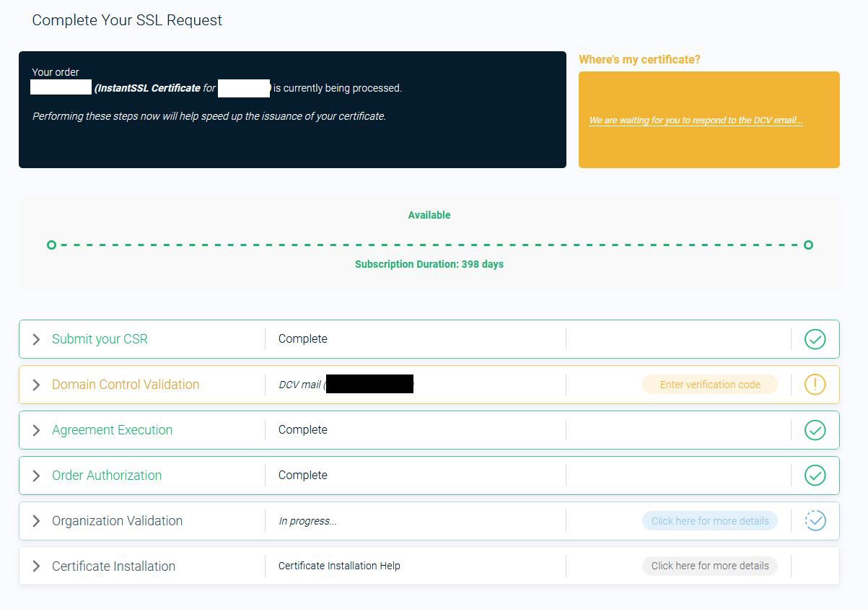Click the checkmark icon on Agreement Execution row
The image size is (868, 609).
pos(815,429)
